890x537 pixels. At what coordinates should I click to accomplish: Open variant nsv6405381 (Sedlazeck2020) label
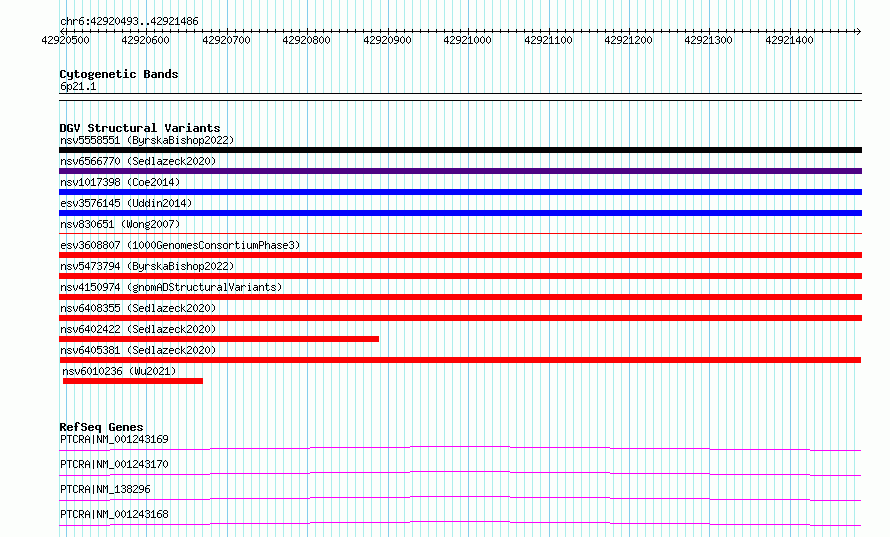pos(138,350)
